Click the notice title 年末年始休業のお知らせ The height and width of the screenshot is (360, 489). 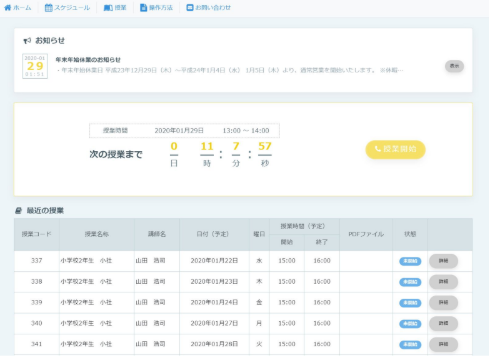click(x=88, y=60)
